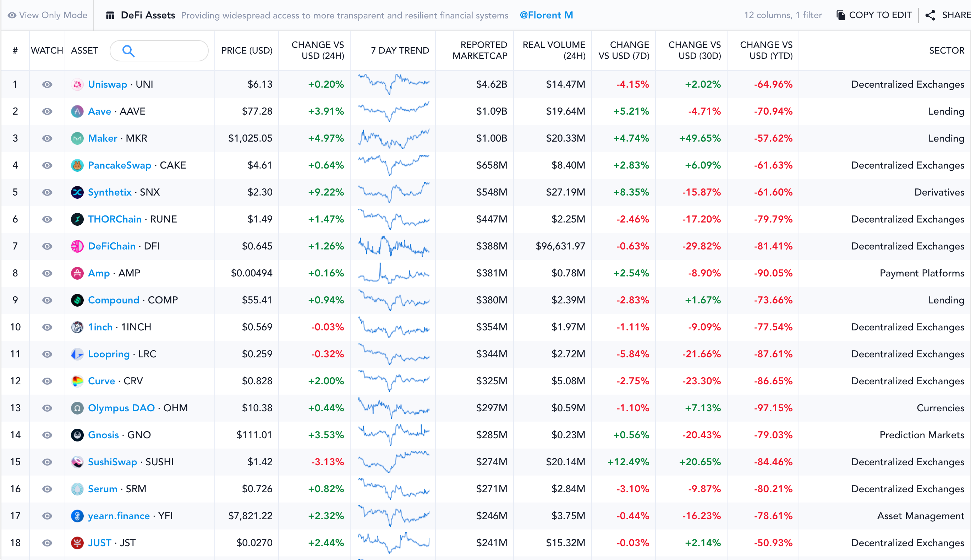This screenshot has height=560, width=971.
Task: Click the COPY TO EDIT button
Action: [874, 15]
